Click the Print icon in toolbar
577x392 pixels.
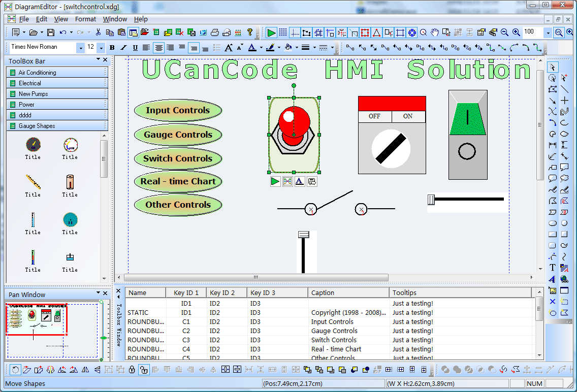[215, 32]
